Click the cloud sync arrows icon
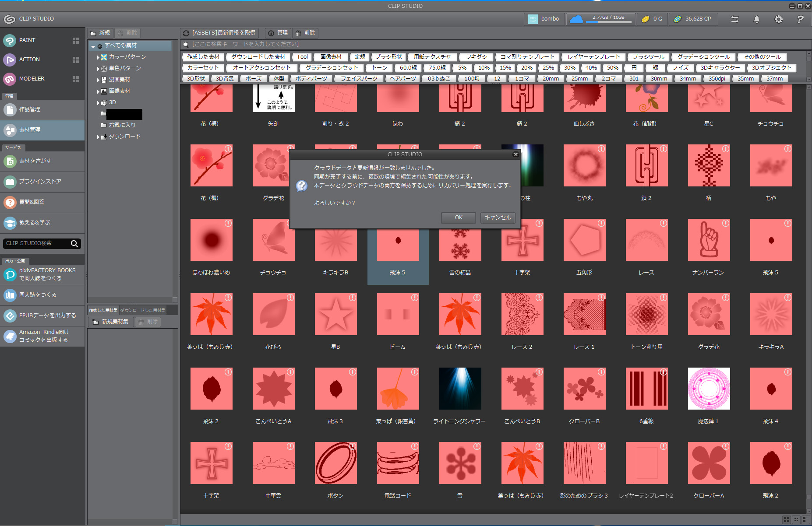The height and width of the screenshot is (526, 812). (734, 19)
